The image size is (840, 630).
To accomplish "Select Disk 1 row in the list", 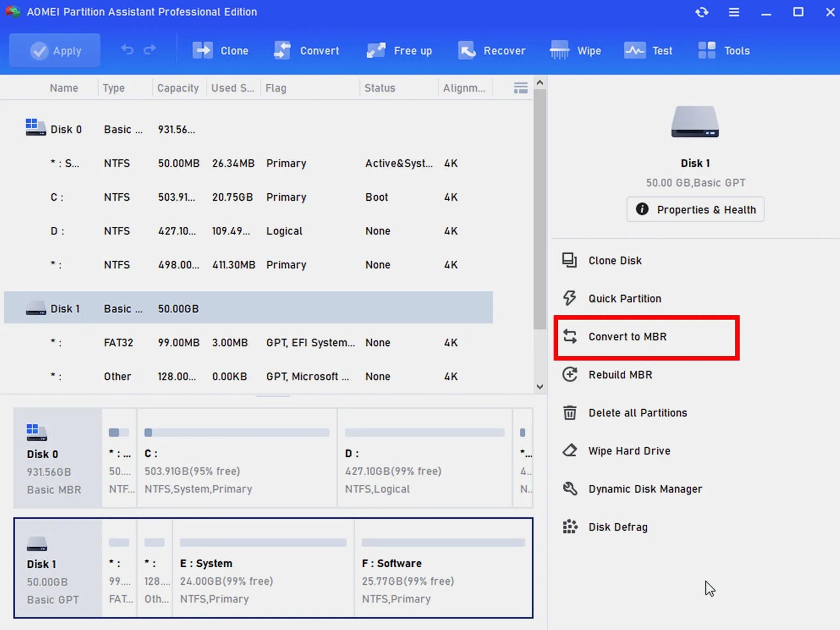I will [248, 309].
